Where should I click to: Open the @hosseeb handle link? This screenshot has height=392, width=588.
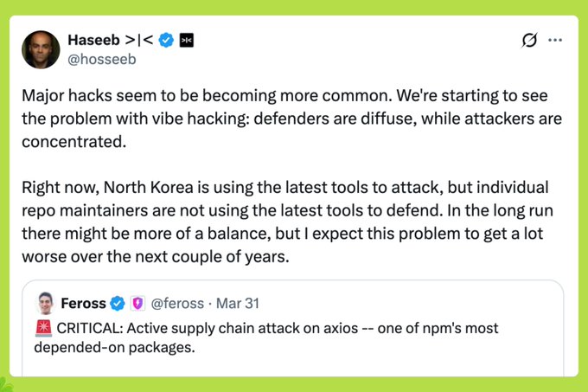click(x=101, y=60)
